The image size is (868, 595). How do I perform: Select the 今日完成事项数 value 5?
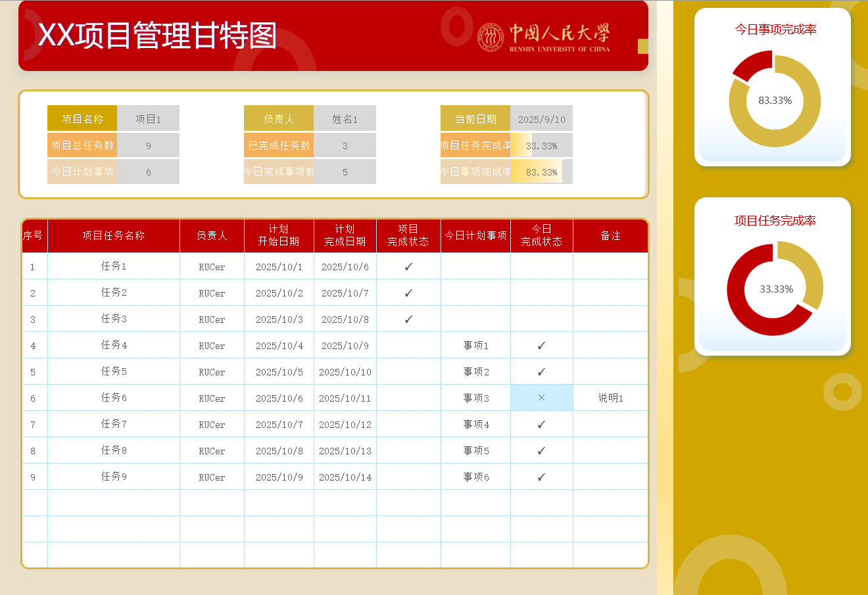click(345, 172)
